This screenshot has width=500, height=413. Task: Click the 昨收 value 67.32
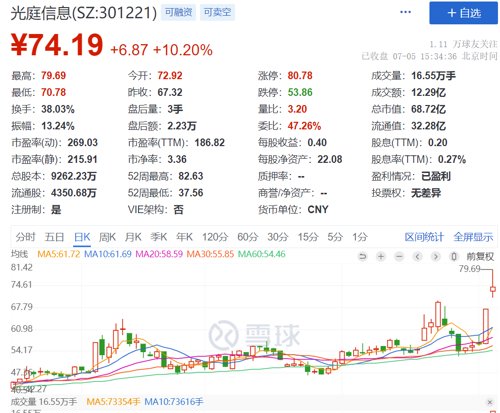point(170,92)
